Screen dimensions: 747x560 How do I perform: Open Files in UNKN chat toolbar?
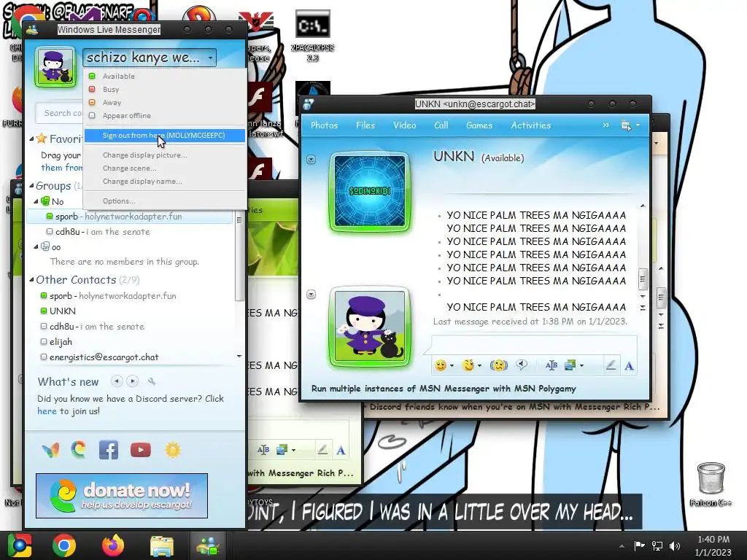[365, 125]
